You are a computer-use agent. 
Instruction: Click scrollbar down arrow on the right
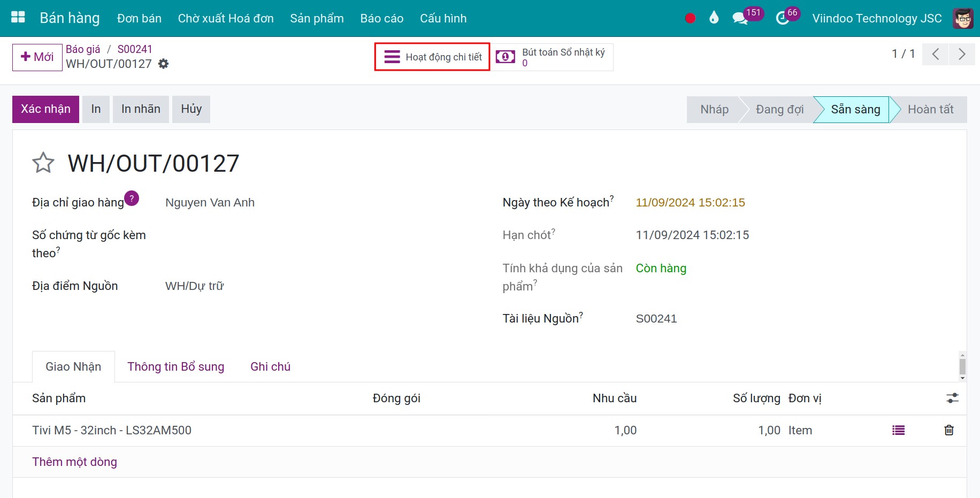click(x=962, y=378)
